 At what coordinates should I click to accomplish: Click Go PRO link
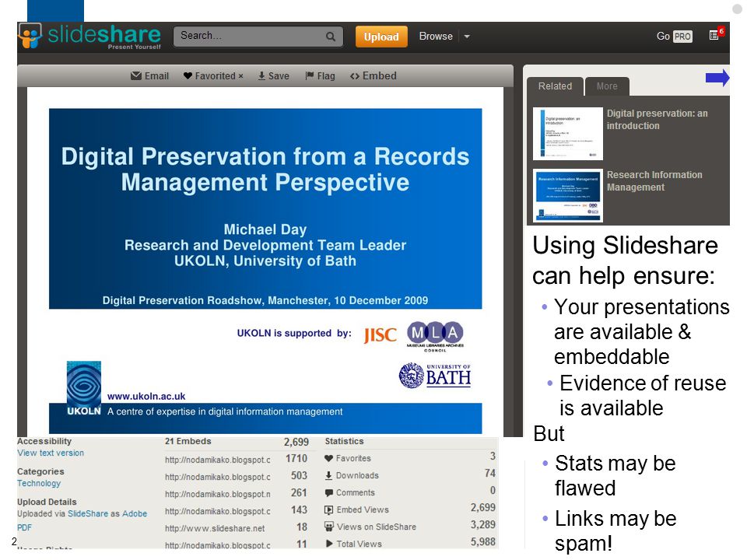[674, 37]
